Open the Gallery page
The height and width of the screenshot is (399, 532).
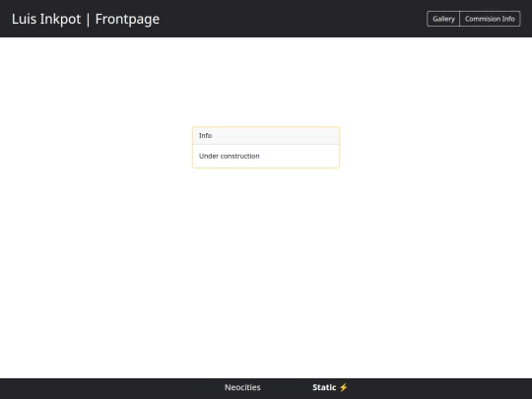click(x=443, y=19)
